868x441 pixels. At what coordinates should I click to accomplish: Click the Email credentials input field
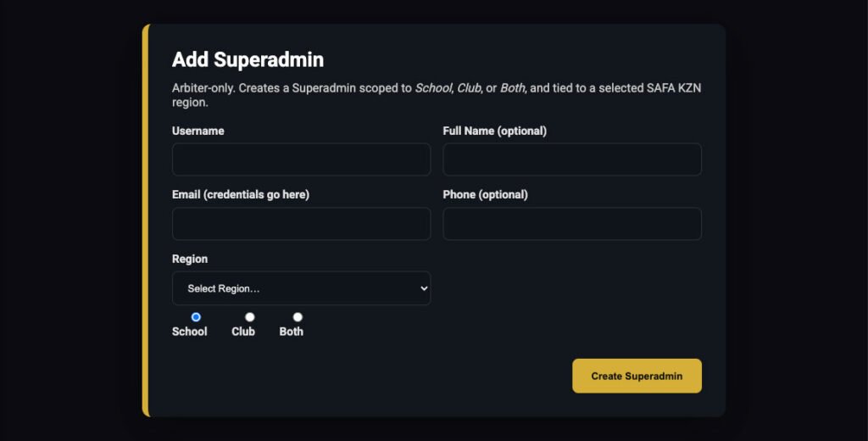[x=301, y=224]
